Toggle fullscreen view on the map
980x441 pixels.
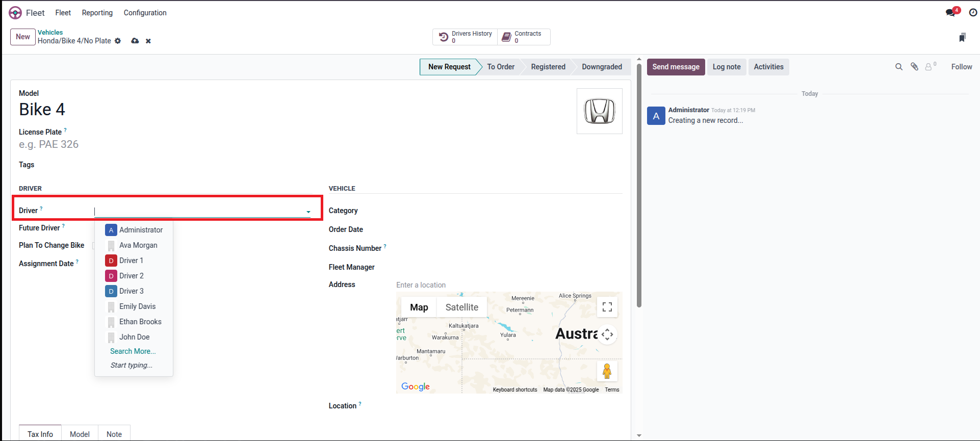tap(607, 307)
